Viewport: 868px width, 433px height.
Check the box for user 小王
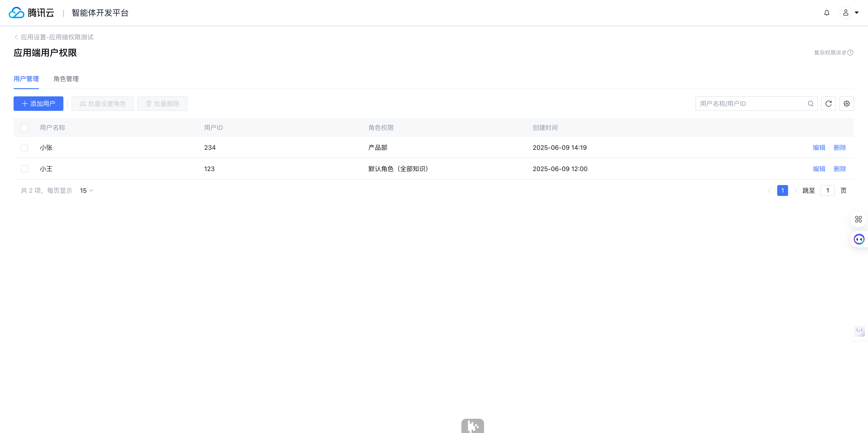[x=24, y=169]
